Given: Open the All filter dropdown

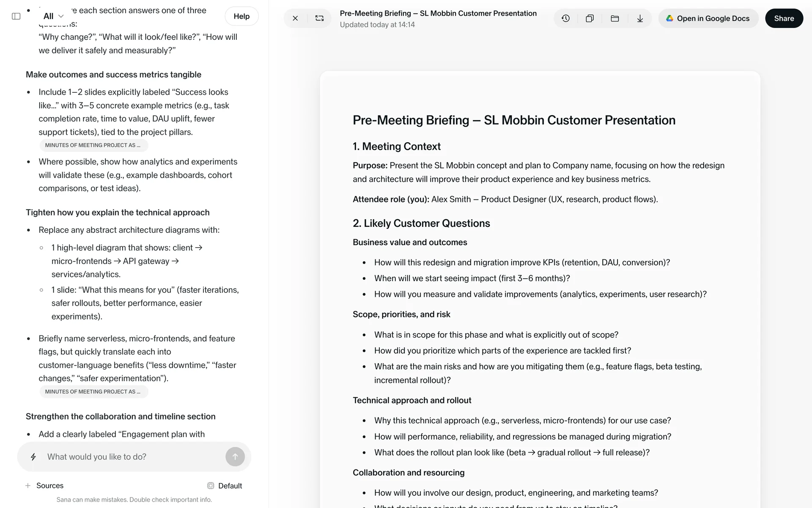Looking at the screenshot, I should 53,16.
